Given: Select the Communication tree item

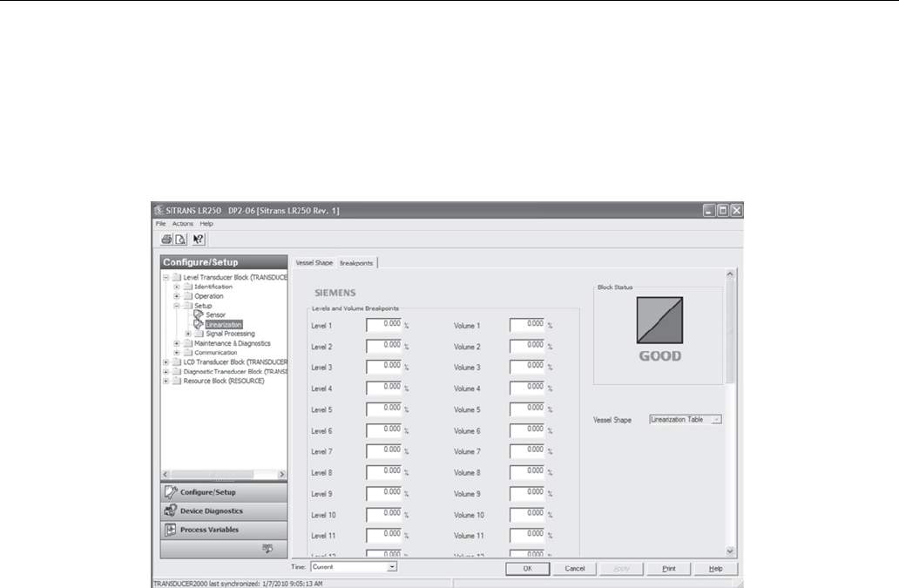Looking at the screenshot, I should 215,353.
